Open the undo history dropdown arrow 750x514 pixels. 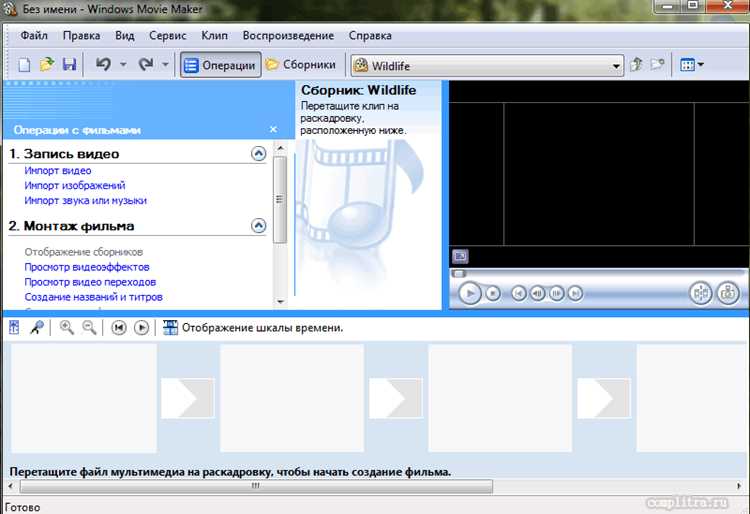click(123, 65)
